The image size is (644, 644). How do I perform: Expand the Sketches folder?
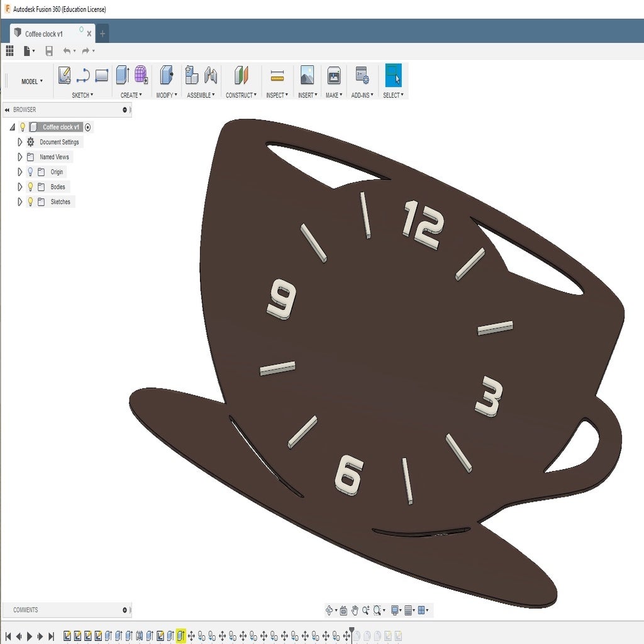pos(19,202)
